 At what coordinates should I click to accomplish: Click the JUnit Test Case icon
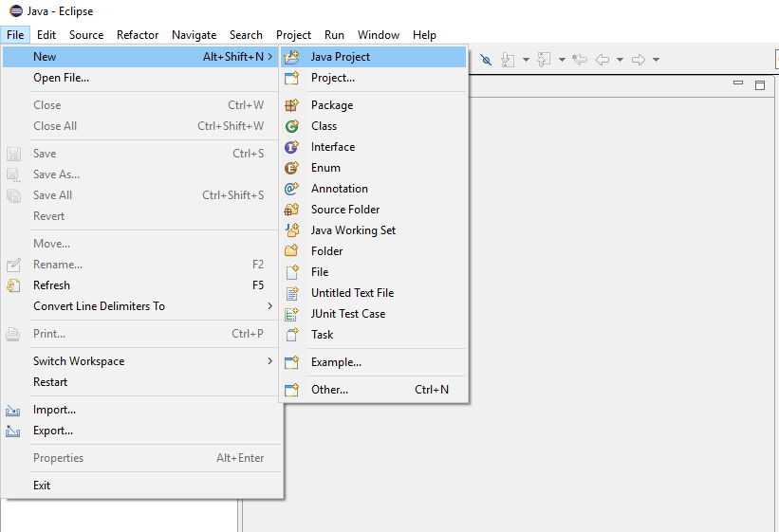coord(291,314)
